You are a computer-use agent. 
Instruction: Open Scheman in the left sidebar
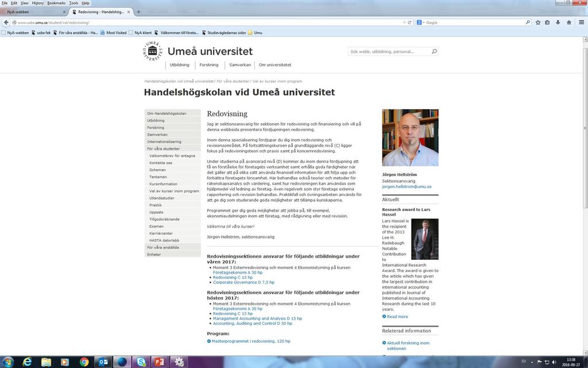pyautogui.click(x=157, y=170)
